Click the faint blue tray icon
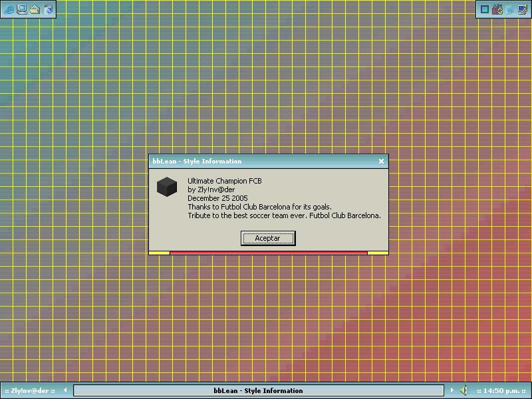This screenshot has width=532, height=399. point(510,9)
